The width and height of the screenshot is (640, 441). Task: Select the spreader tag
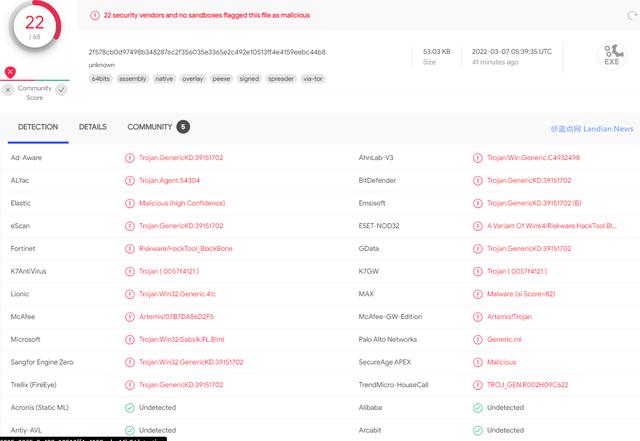tap(280, 78)
